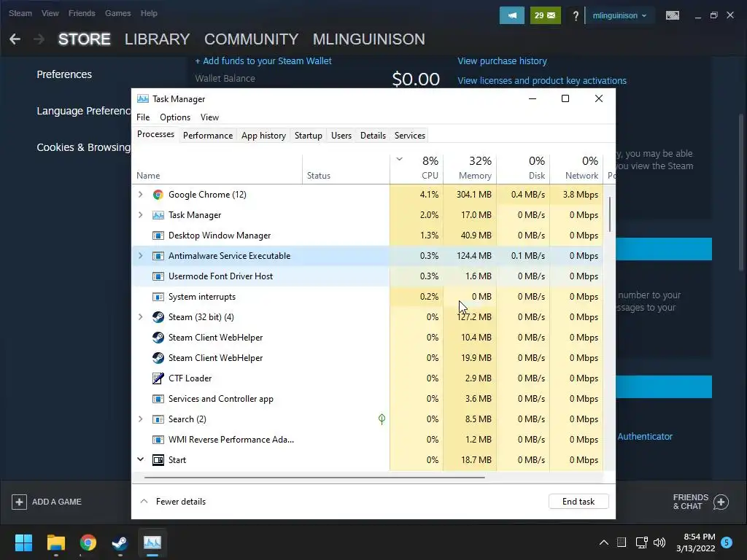Click the Desktop Window Manager icon

(x=158, y=236)
